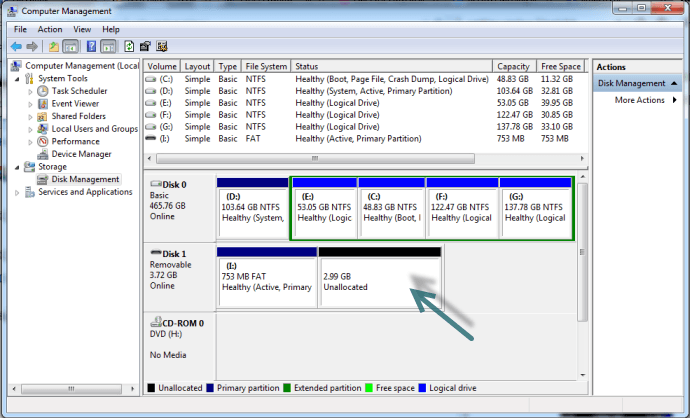The height and width of the screenshot is (418, 690).
Task: Select the (I:) FAT volume row
Action: [365, 139]
